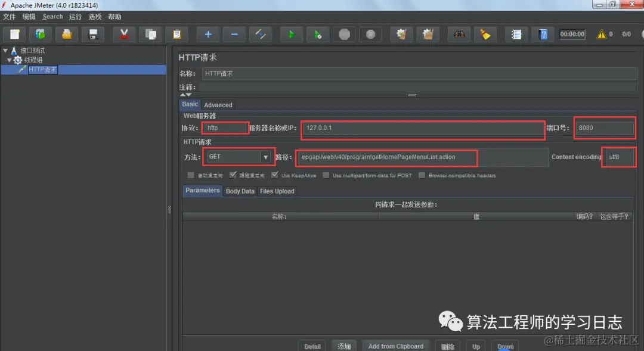Click the Paste clipboard icon
This screenshot has height=351, width=644.
click(x=177, y=35)
